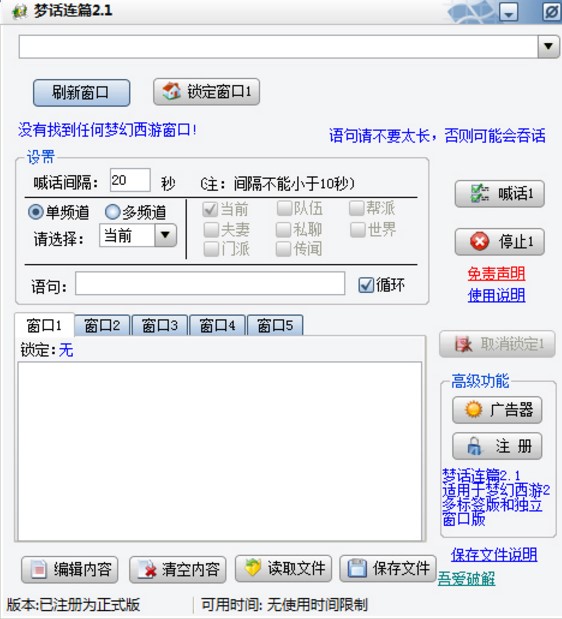Open the top window selection dropdown arrow
The image size is (562, 619).
549,47
